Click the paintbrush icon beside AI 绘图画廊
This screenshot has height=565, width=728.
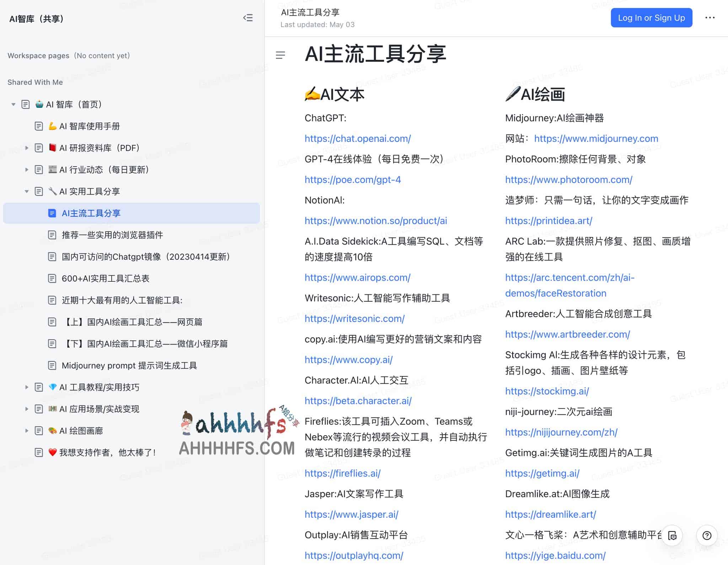(52, 431)
